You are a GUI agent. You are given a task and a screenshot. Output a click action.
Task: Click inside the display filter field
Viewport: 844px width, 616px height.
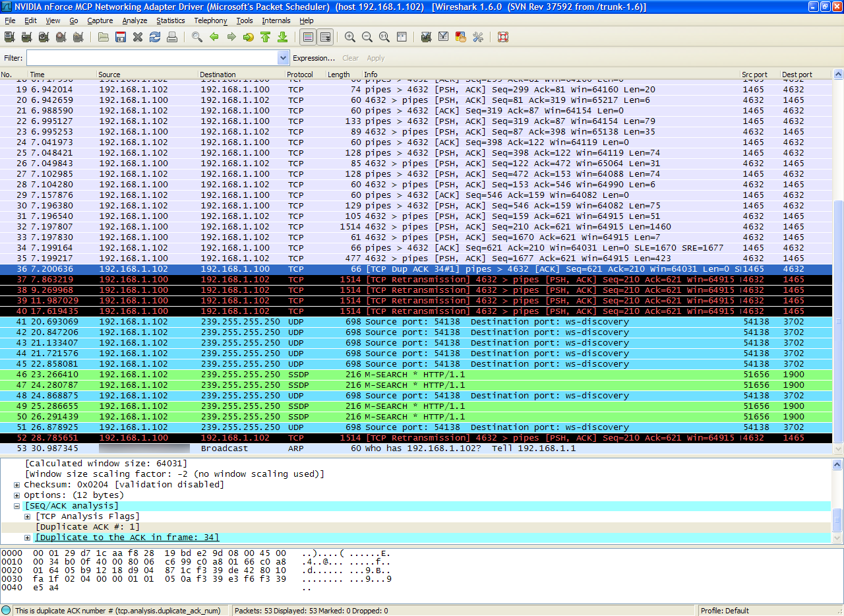tap(152, 58)
